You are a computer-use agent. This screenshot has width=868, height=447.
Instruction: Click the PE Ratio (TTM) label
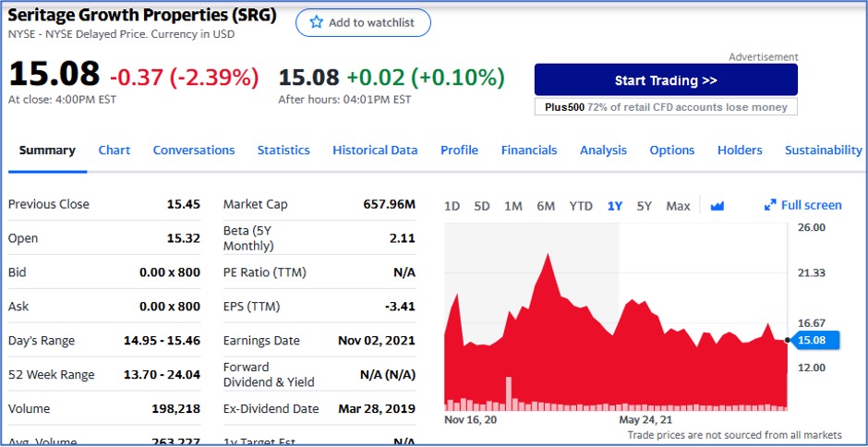pos(265,272)
